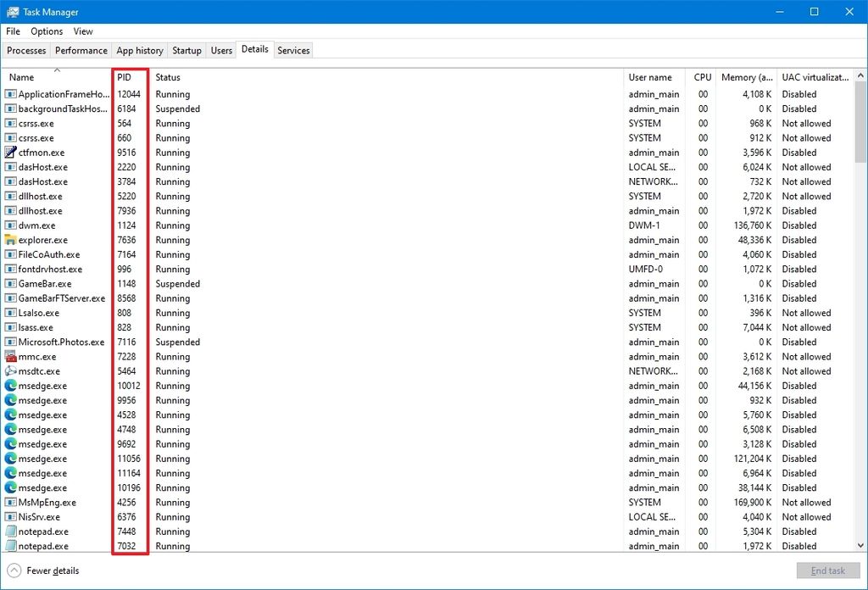Click the End task button
Screen dimensions: 868x590
pyautogui.click(x=827, y=571)
